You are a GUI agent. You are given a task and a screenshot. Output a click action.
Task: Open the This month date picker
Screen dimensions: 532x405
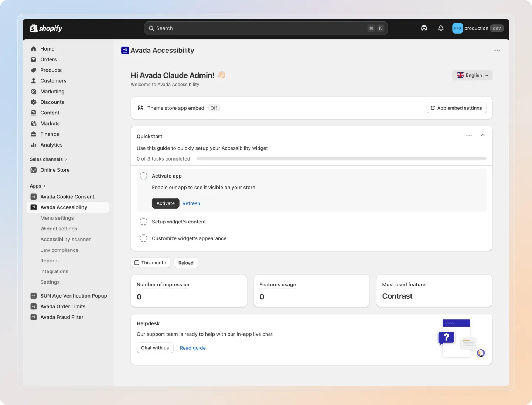(150, 263)
